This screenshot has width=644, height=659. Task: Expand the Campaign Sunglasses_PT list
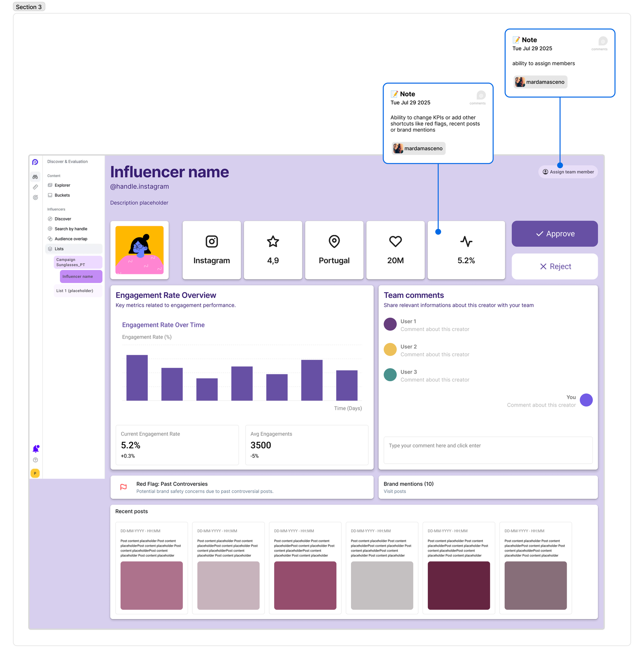[78, 262]
